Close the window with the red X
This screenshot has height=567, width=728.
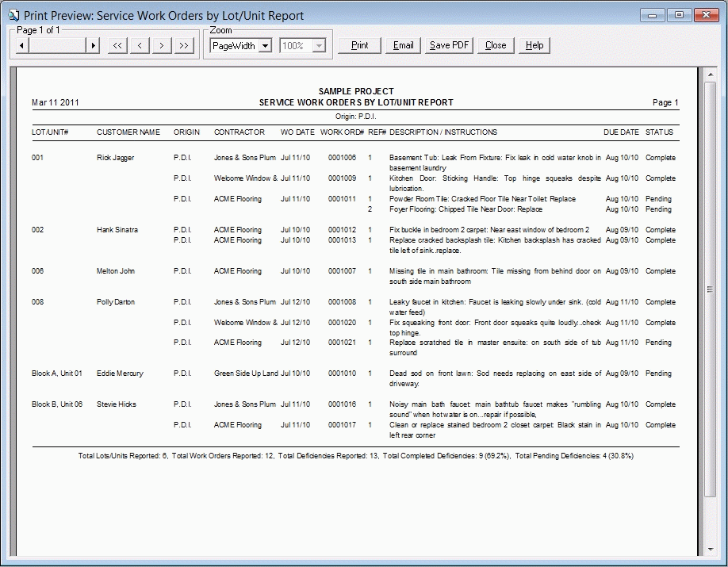click(706, 15)
